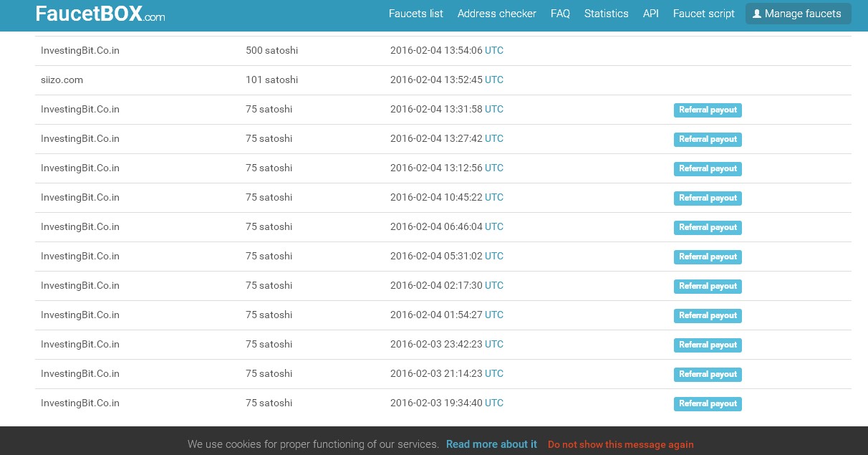The height and width of the screenshot is (455, 868).
Task: Open the Faucets list page
Action: [x=416, y=14]
